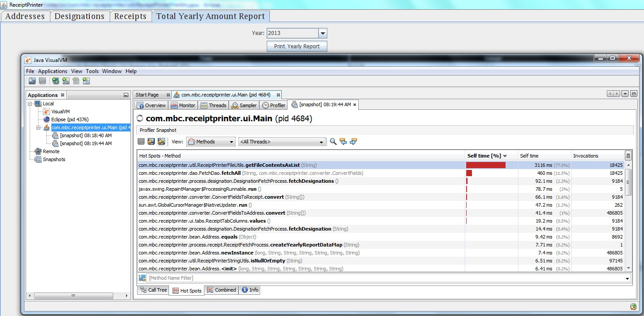Image resolution: width=644 pixels, height=316 pixels.
Task: Switch to Receipts tab
Action: (130, 16)
